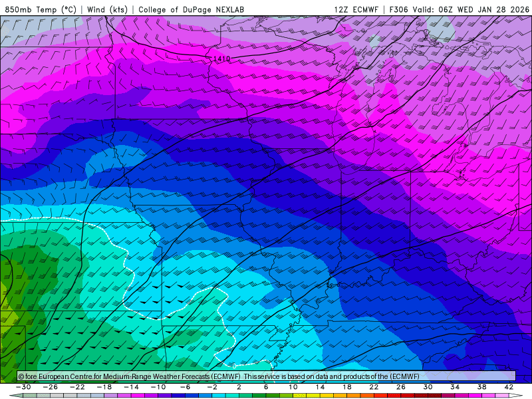Click the "−10" colorbar scale label
The height and width of the screenshot is (399, 532).
pos(158,387)
